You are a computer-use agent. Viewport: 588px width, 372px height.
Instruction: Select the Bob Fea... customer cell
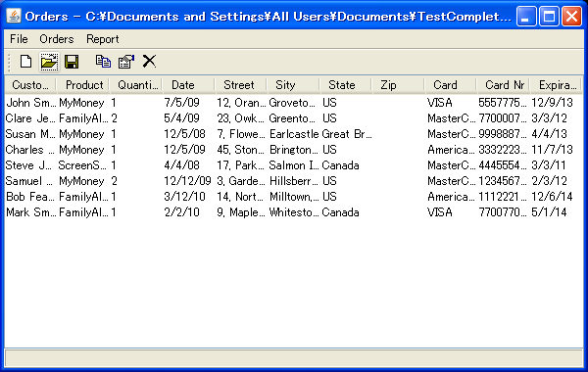[31, 197]
